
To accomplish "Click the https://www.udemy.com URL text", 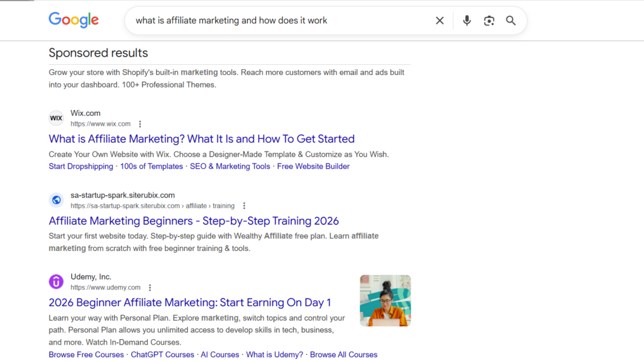I will (105, 287).
